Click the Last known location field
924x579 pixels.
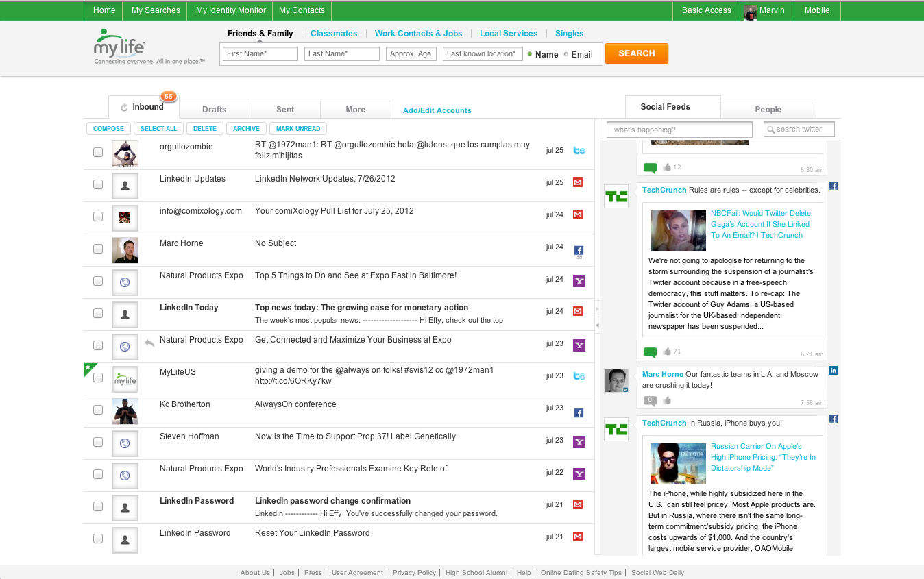[x=483, y=54]
